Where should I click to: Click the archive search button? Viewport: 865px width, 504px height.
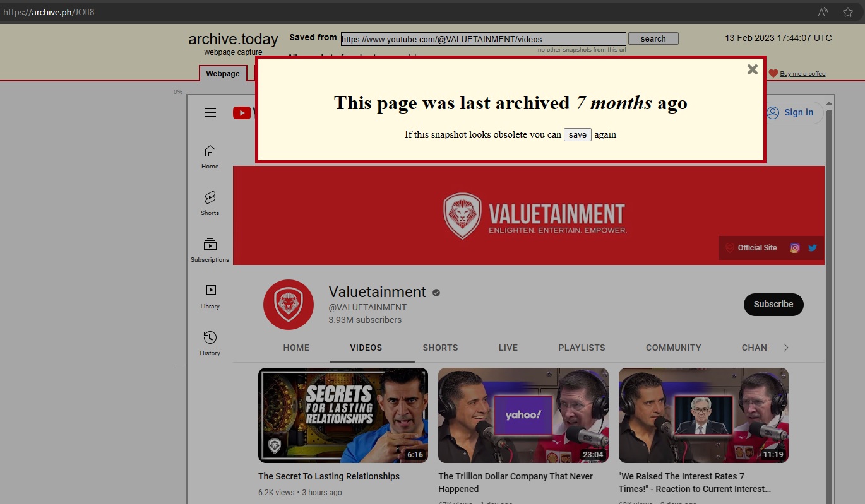(653, 38)
